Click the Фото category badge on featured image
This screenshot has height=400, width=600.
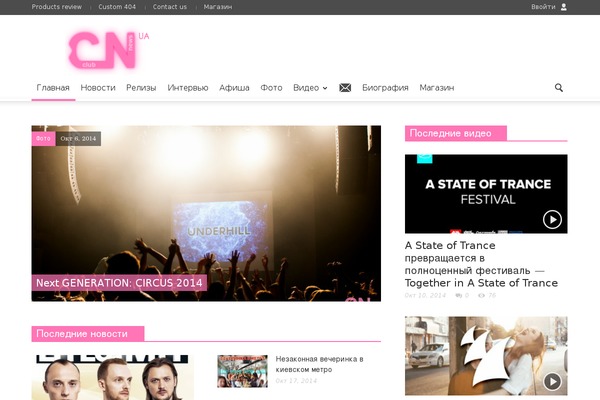(43, 139)
